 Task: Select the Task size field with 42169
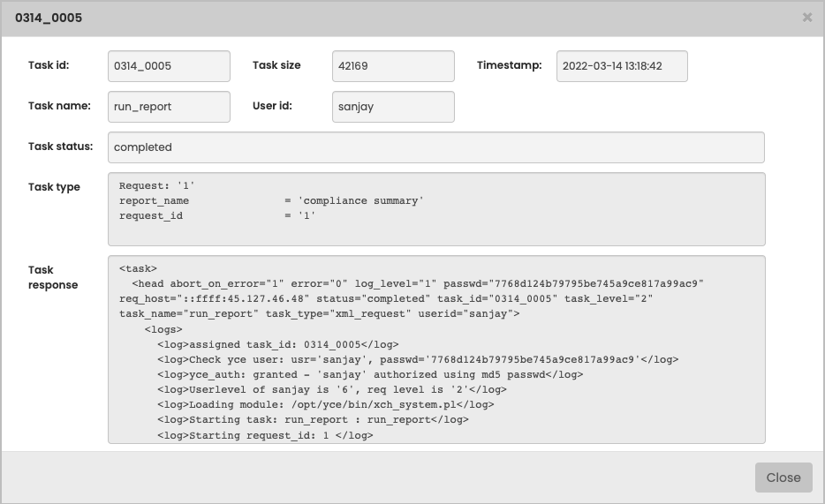click(x=393, y=66)
